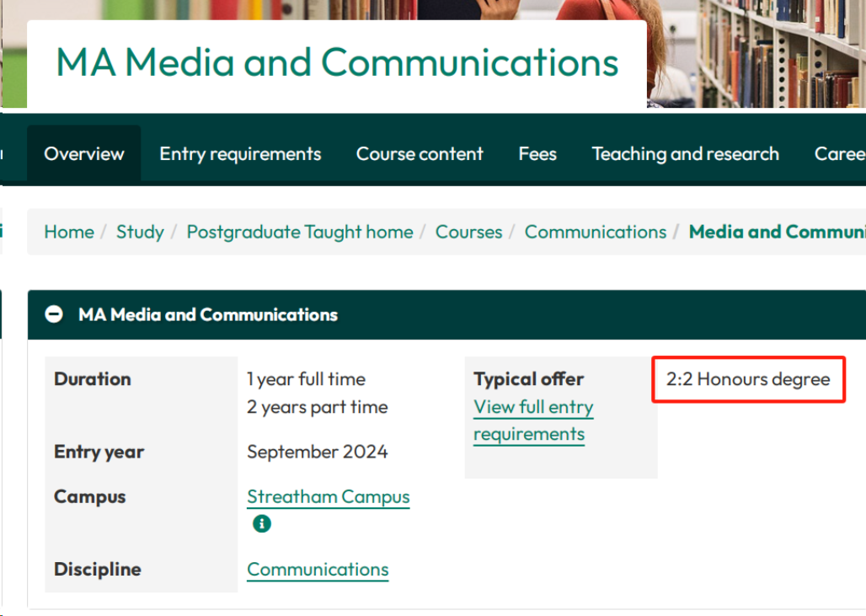Open the Teaching and research tab
Viewport: 866px width, 616px height.
coord(685,154)
